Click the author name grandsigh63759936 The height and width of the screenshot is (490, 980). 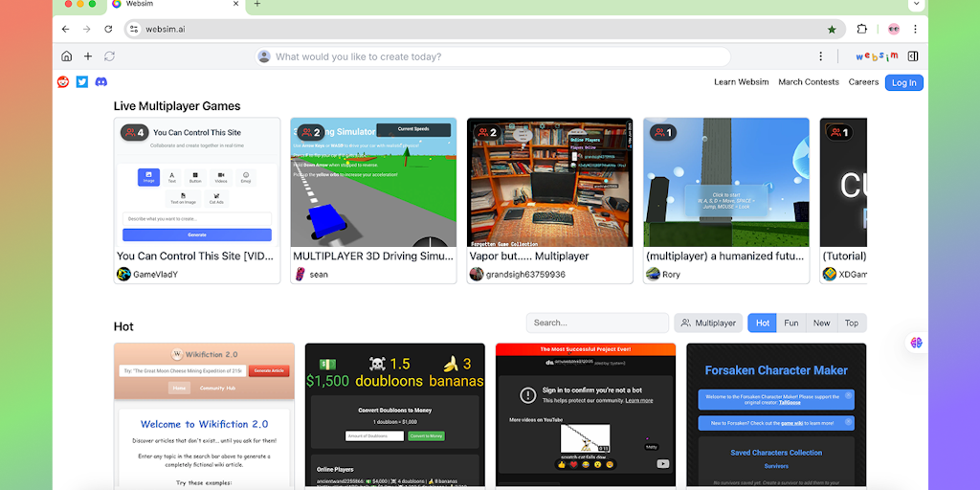point(525,275)
